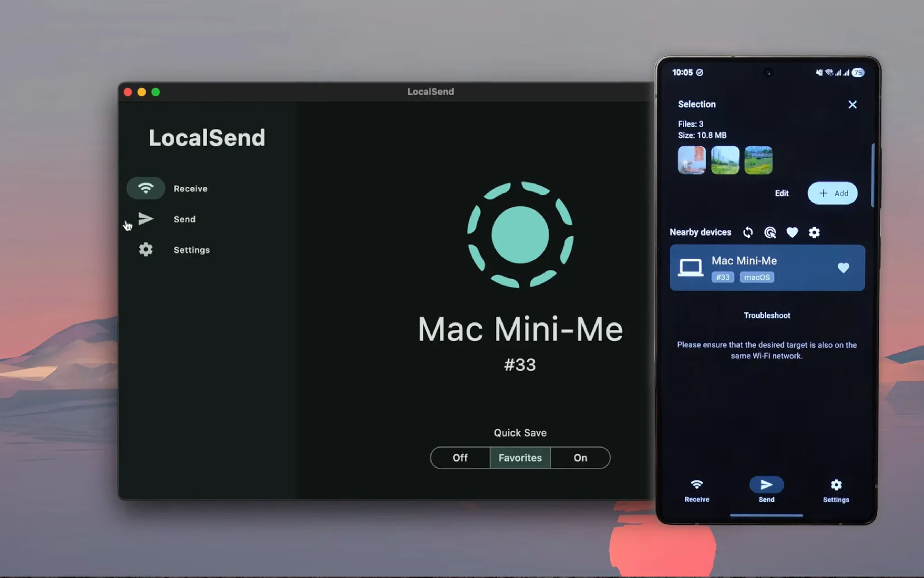Set Quick Save to Off
Viewport: 924px width, 578px height.
point(460,458)
